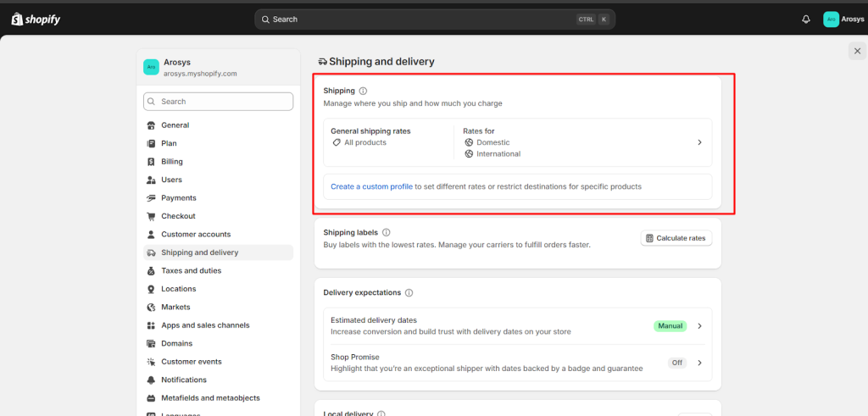868x416 pixels.
Task: Click info icon next to Shipping labels
Action: pyautogui.click(x=386, y=232)
